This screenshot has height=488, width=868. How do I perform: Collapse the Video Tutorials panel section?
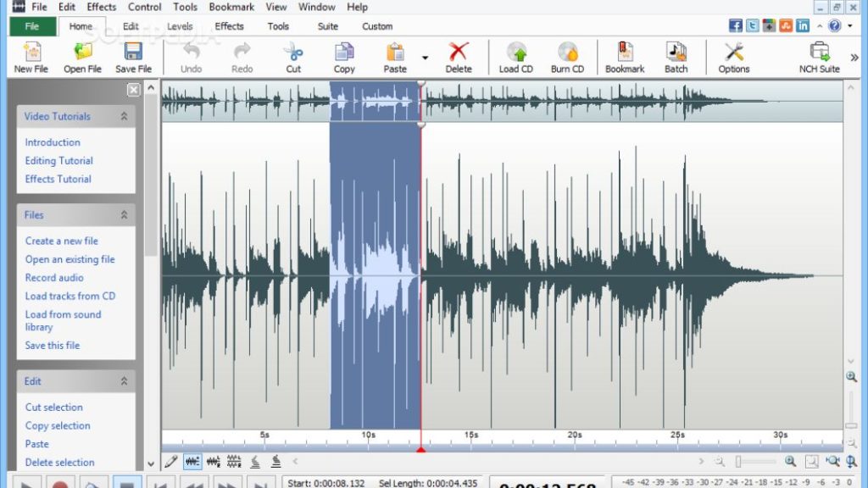[124, 117]
